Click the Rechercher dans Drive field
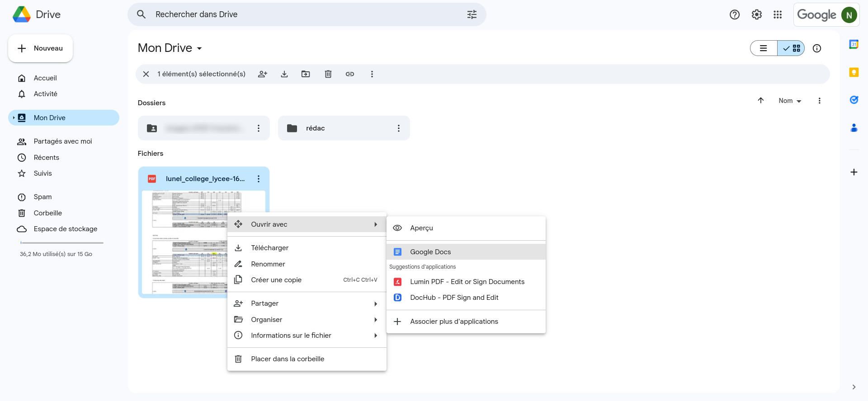This screenshot has height=401, width=868. (307, 14)
